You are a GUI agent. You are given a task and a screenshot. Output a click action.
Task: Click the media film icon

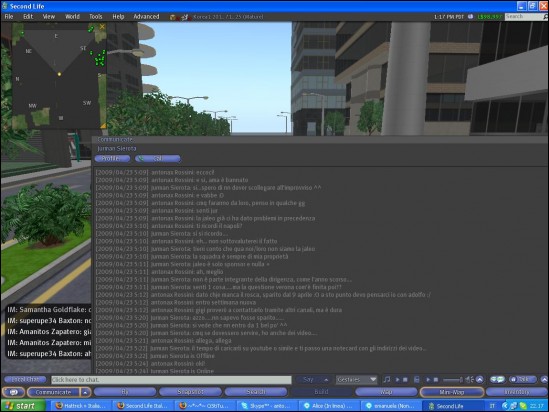pos(416,379)
